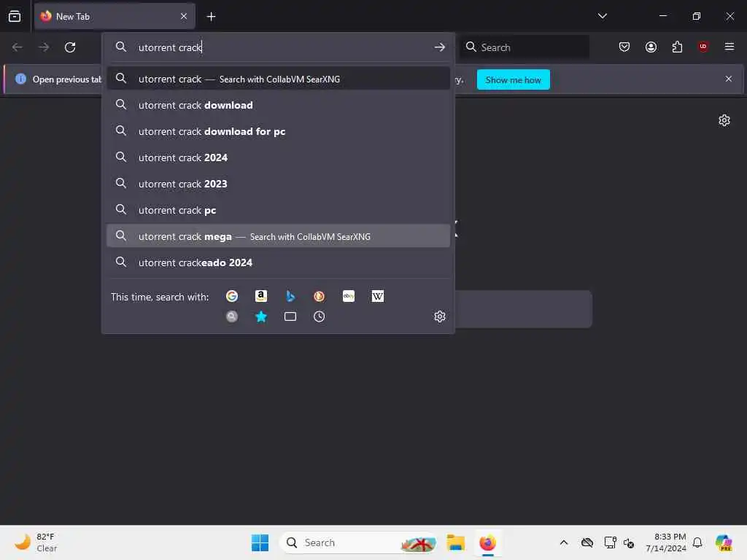Choose suggestion utorrent crack pc
The width and height of the screenshot is (747, 560).
click(x=278, y=210)
